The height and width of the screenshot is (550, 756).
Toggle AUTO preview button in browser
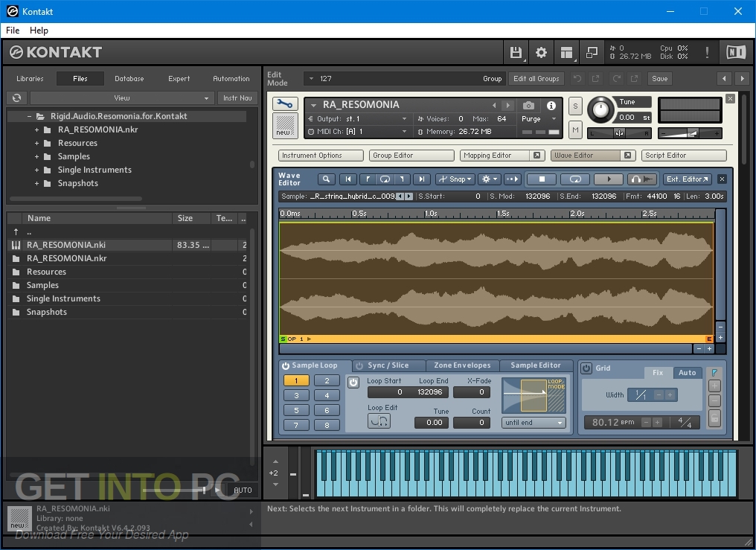pyautogui.click(x=243, y=490)
